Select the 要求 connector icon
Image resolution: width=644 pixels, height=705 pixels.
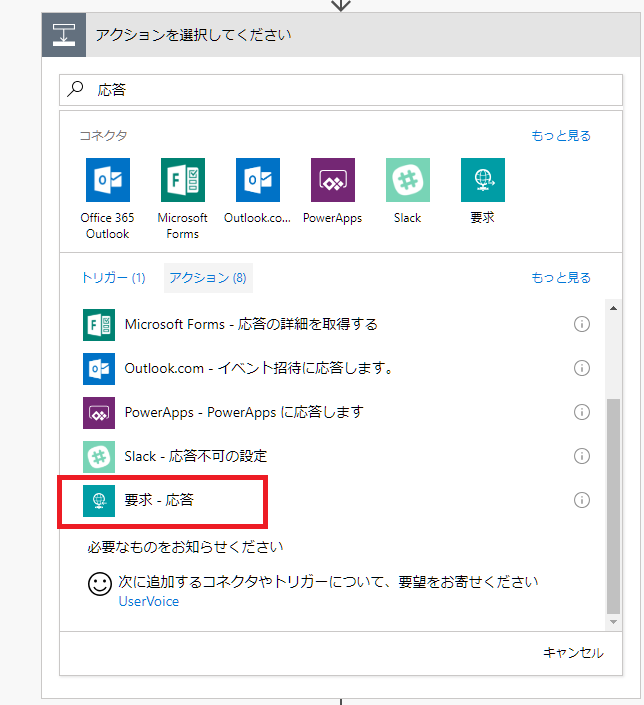pos(483,180)
